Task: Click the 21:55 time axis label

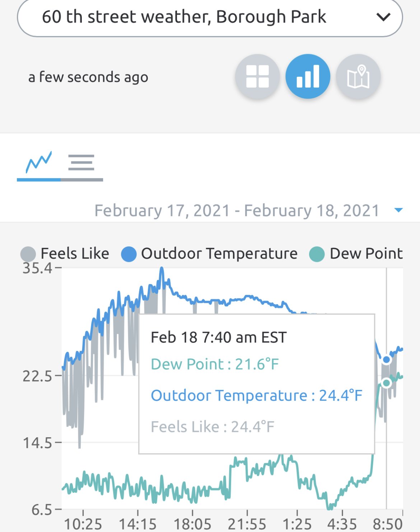Action: click(x=247, y=524)
